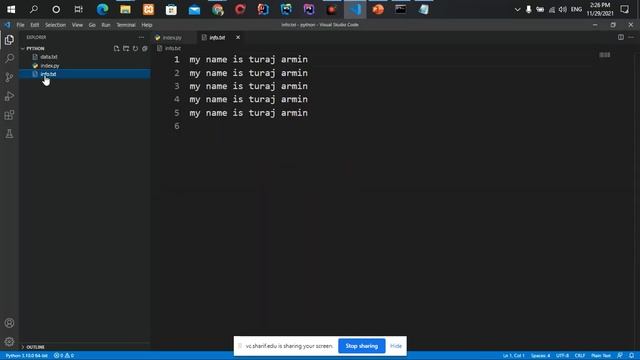The image size is (640, 360).
Task: Open the Explorer view in activity bar
Action: [x=9, y=40]
